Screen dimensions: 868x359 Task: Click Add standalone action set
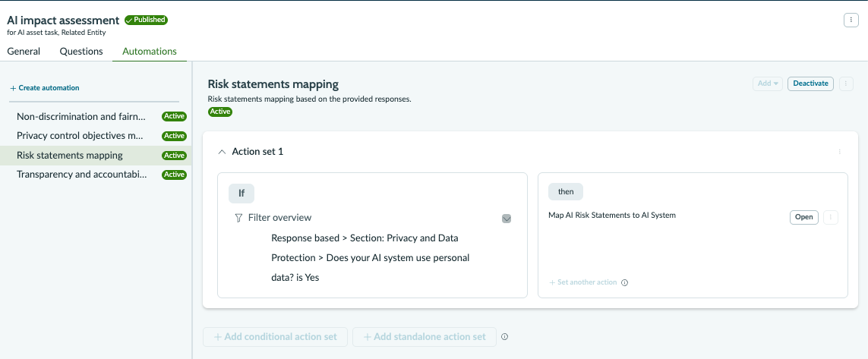(425, 337)
